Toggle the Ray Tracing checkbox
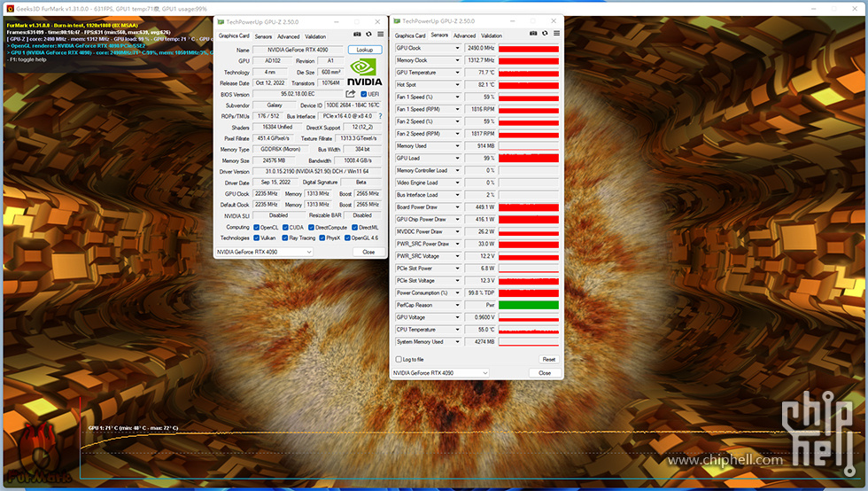The width and height of the screenshot is (868, 491). coord(285,238)
